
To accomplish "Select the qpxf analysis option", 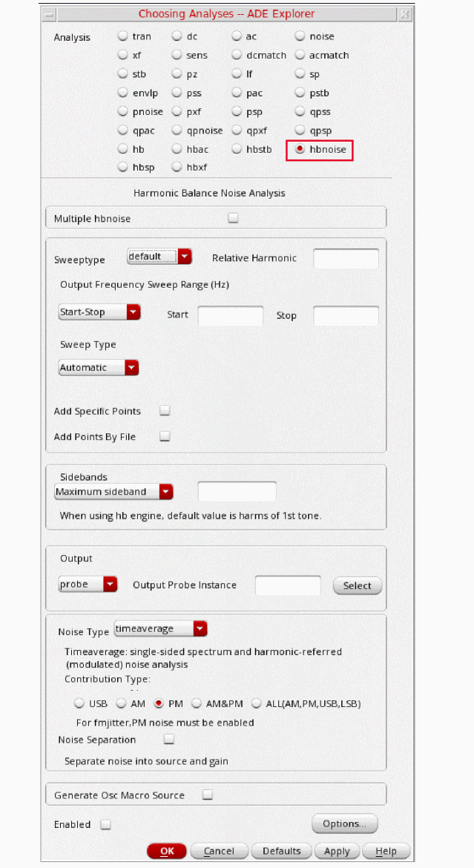I will point(237,131).
